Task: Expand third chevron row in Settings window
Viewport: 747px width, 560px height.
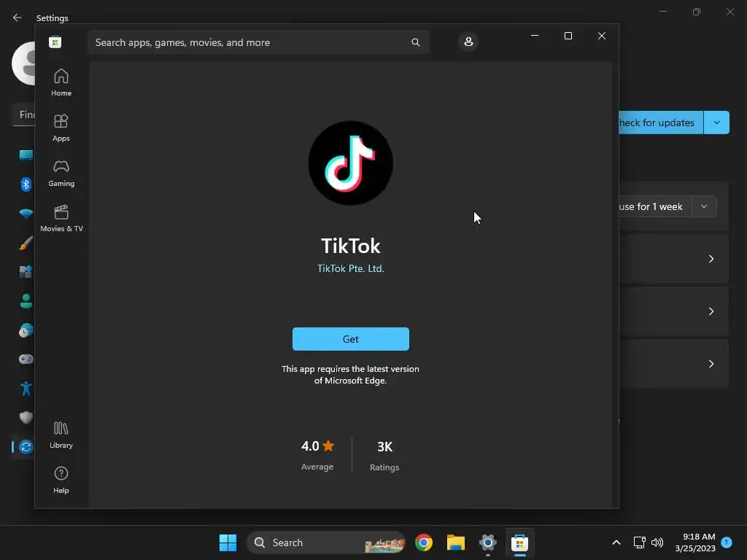Action: (x=711, y=364)
